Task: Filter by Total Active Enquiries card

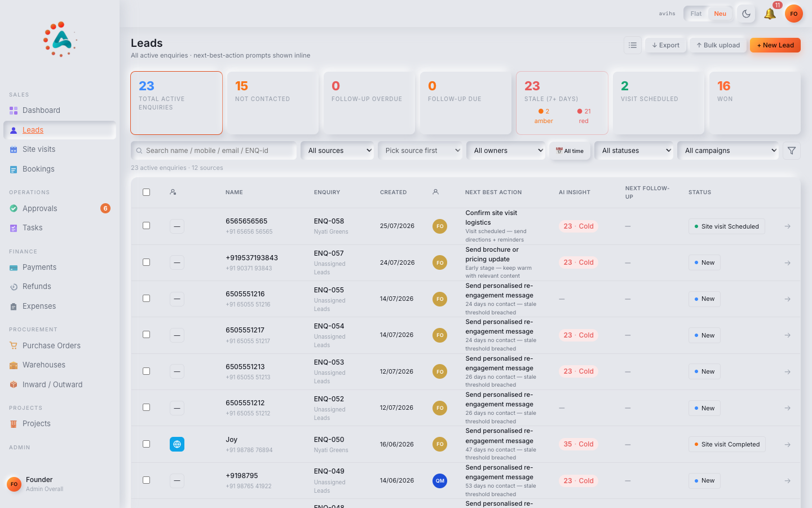Action: [x=176, y=103]
